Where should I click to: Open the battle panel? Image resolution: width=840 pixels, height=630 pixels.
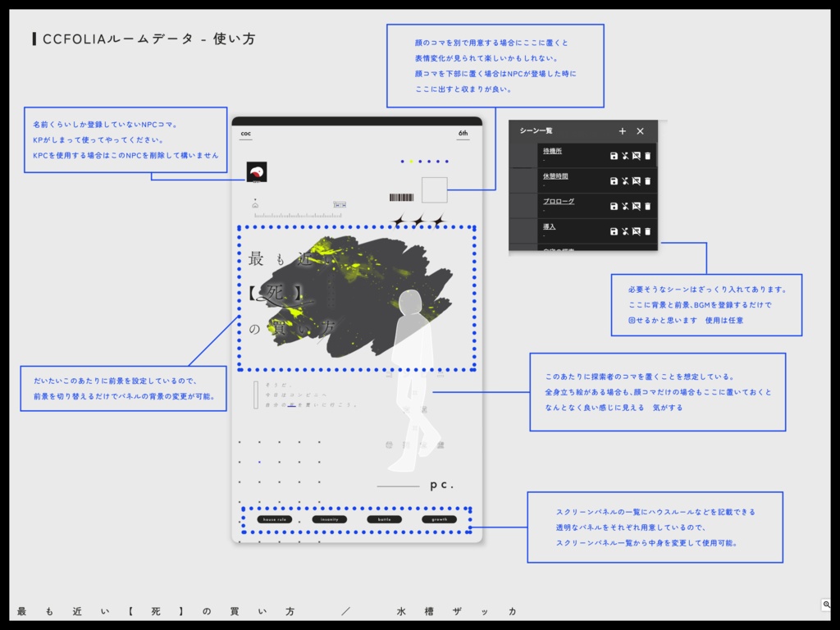383,518
